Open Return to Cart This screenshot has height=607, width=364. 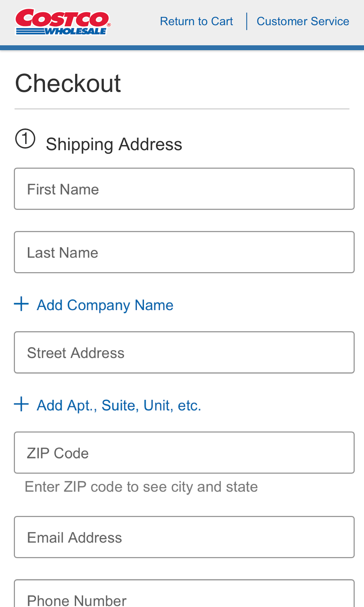click(196, 21)
